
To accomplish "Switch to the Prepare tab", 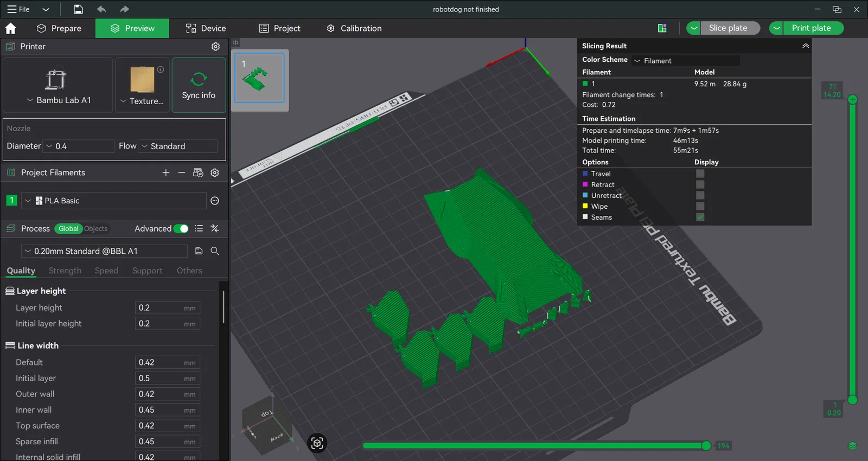I will (x=59, y=28).
